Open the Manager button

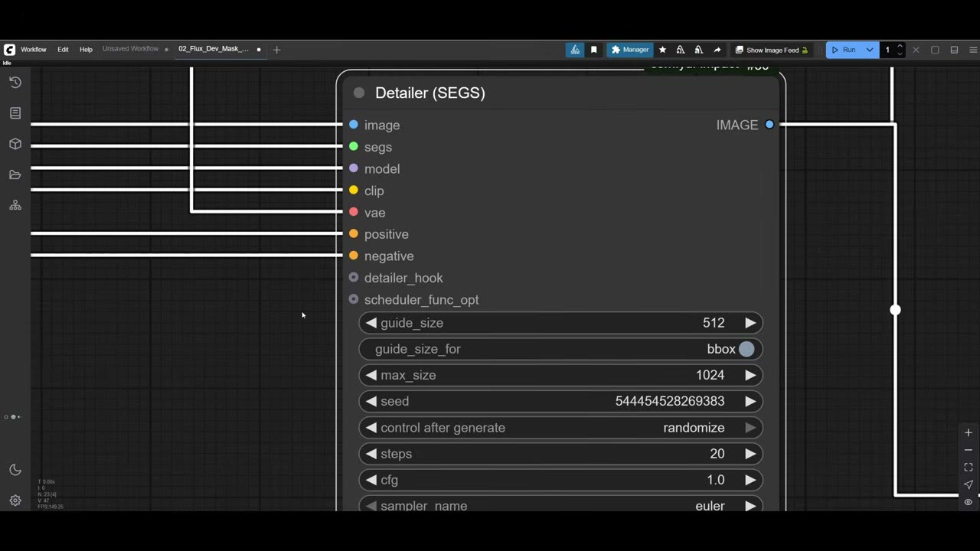(630, 50)
